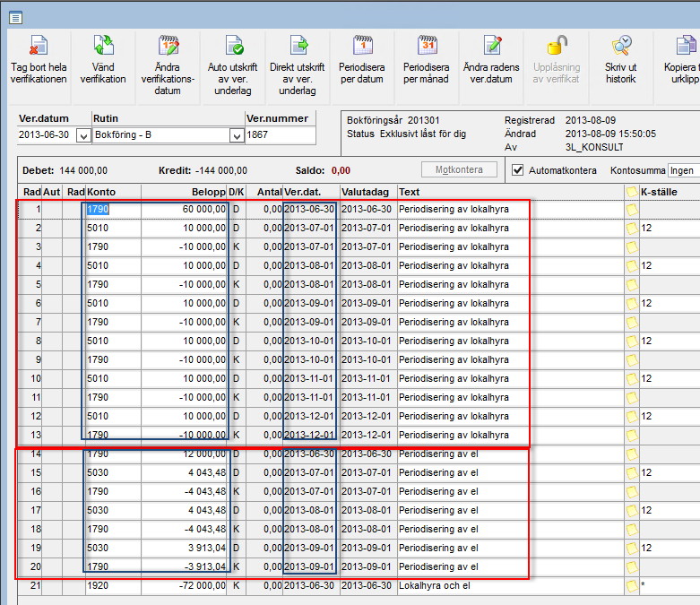The image size is (700, 605).
Task: Click Konto 5010 in row 6
Action: [114, 304]
